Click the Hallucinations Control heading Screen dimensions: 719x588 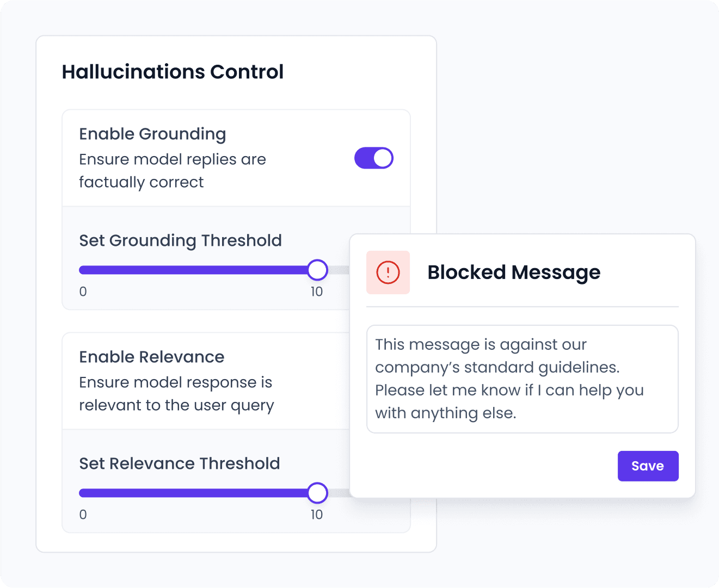pyautogui.click(x=173, y=72)
